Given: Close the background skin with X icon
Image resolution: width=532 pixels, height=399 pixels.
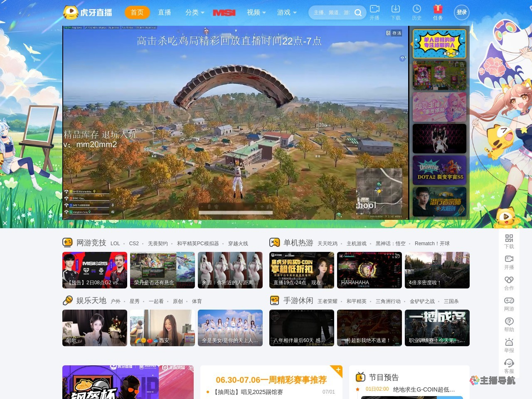Looking at the screenshot, I should (x=5, y=223).
